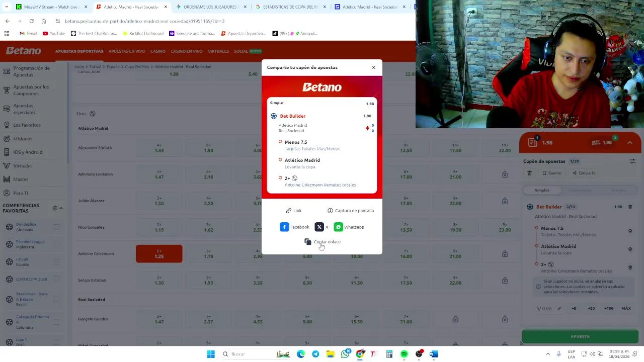Remove the Menos 7.5 selection

[x=630, y=231]
